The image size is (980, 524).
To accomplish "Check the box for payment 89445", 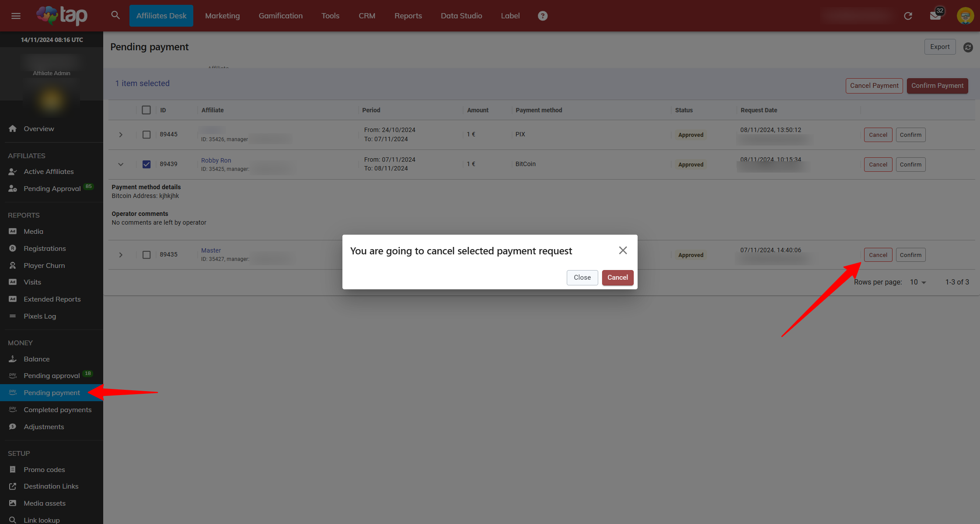I will click(x=146, y=135).
